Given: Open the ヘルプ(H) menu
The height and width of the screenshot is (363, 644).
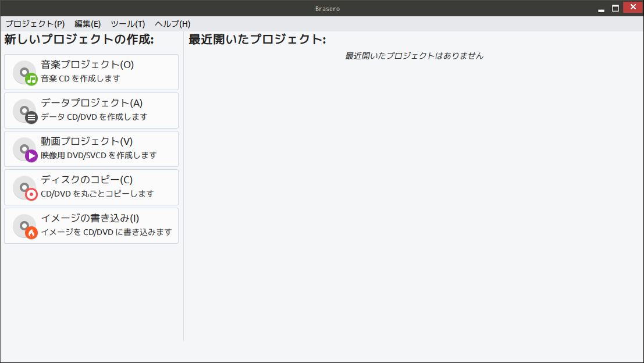Looking at the screenshot, I should point(173,24).
